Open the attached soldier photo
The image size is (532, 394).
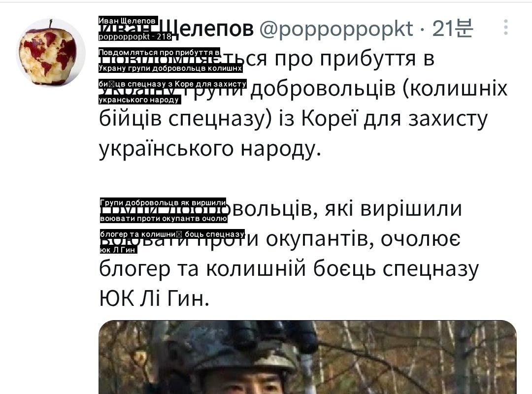[x=307, y=357]
